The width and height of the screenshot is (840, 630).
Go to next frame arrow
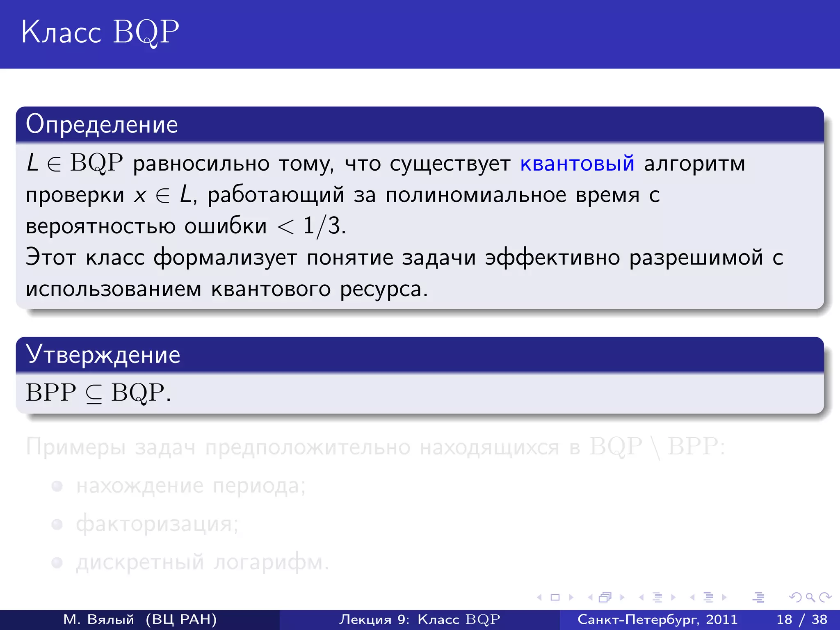click(622, 598)
